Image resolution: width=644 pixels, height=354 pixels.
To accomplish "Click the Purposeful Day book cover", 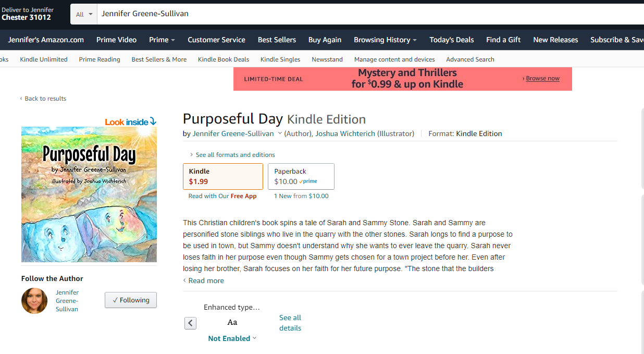I will [89, 194].
